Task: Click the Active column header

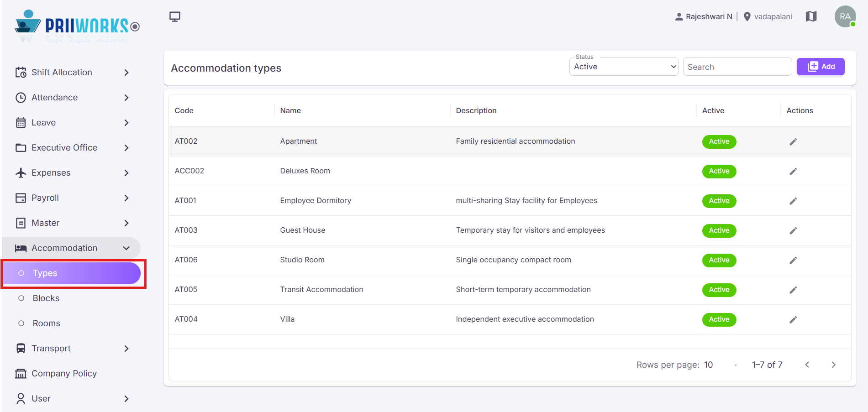Action: [x=713, y=110]
